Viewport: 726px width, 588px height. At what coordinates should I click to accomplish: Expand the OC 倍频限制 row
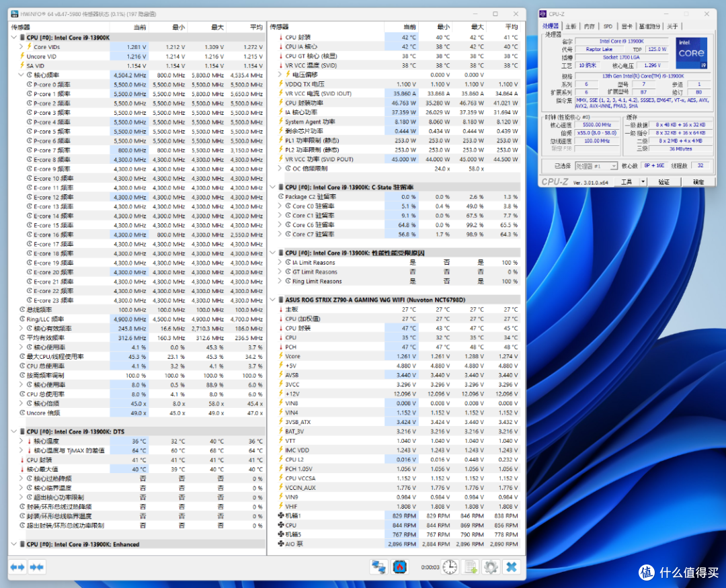click(280, 169)
